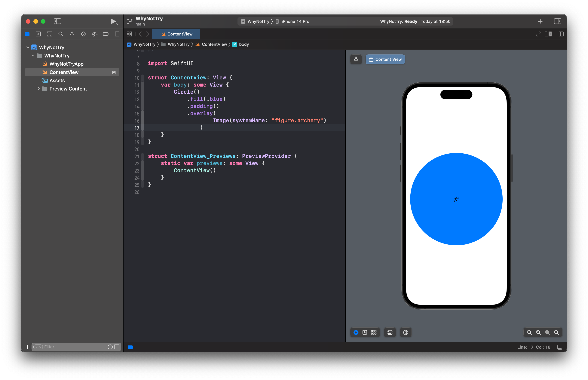This screenshot has height=380, width=588.
Task: Click the iPhone 14 Pro scheme selector
Action: 295,21
